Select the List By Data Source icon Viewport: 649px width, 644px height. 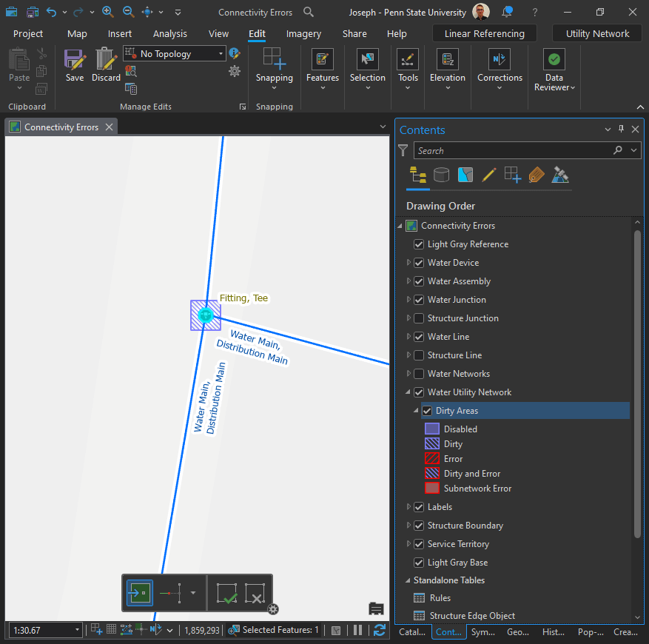pyautogui.click(x=442, y=175)
